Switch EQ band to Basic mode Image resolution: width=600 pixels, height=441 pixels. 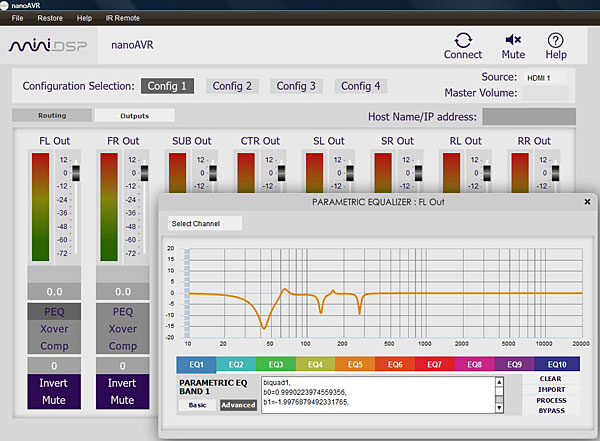point(197,405)
